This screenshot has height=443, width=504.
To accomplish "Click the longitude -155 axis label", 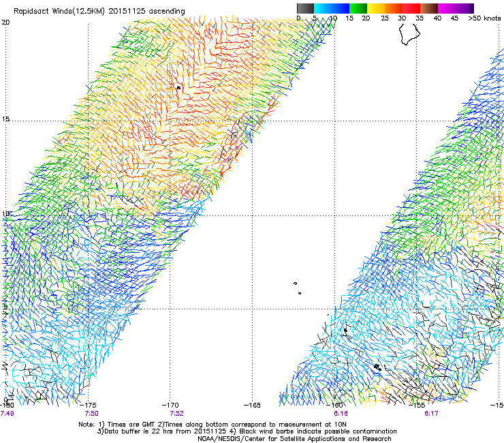I will click(x=417, y=406).
